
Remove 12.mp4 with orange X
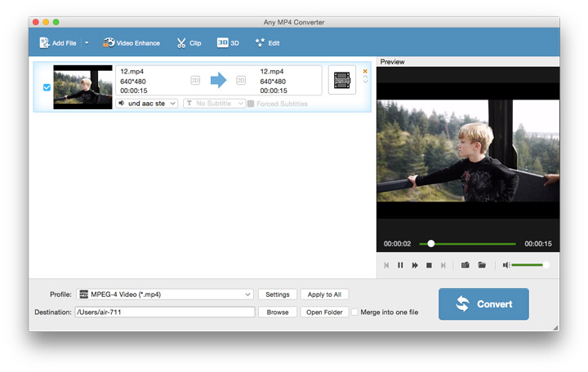pyautogui.click(x=365, y=71)
